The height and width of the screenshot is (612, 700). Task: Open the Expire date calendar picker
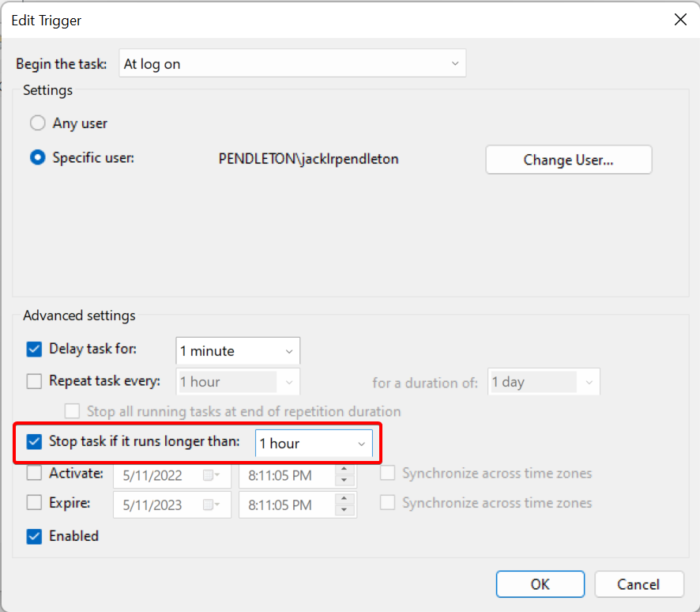click(x=210, y=504)
